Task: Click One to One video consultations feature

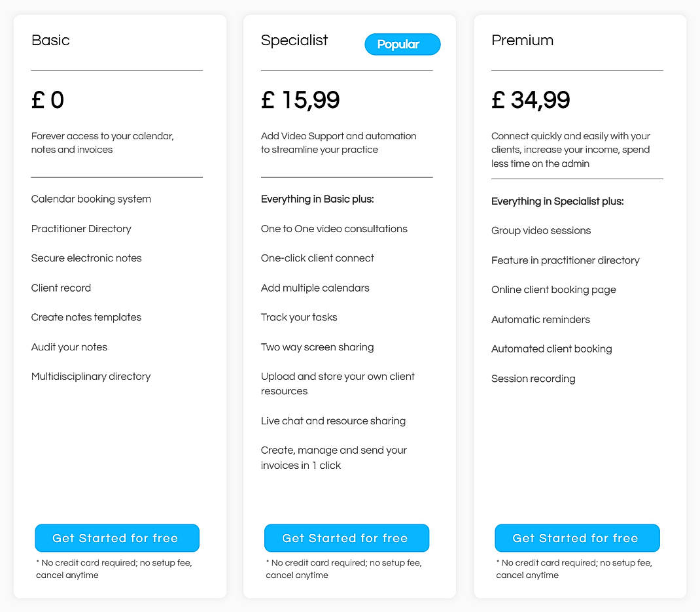Action: [334, 229]
